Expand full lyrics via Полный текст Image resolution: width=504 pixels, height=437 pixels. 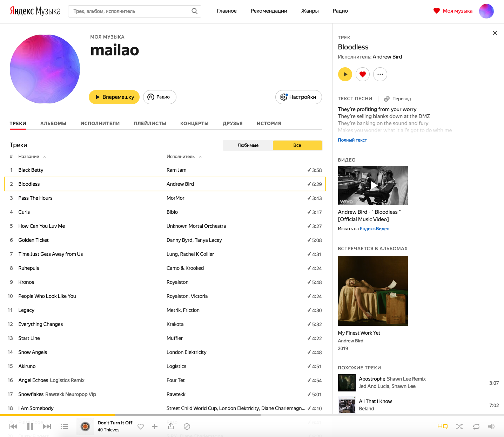click(x=352, y=140)
